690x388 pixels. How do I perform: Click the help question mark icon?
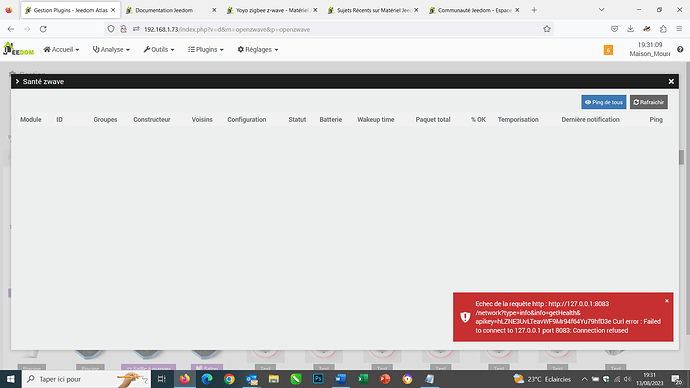coord(680,49)
